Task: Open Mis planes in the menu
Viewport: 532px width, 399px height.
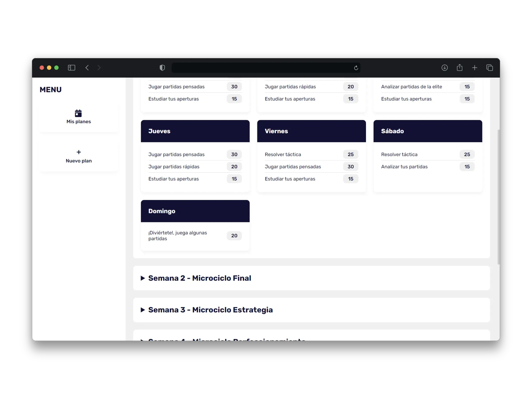Action: click(79, 117)
